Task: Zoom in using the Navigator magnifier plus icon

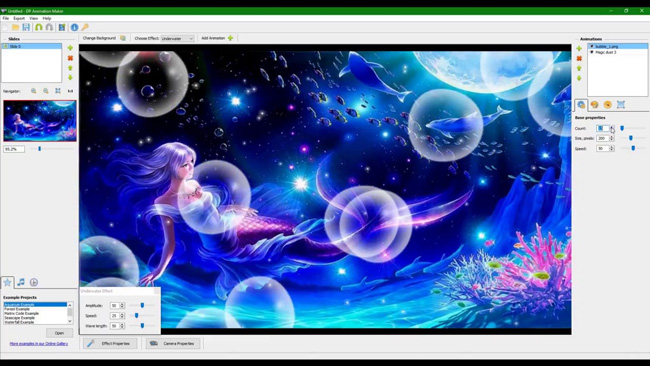Action: pos(34,91)
